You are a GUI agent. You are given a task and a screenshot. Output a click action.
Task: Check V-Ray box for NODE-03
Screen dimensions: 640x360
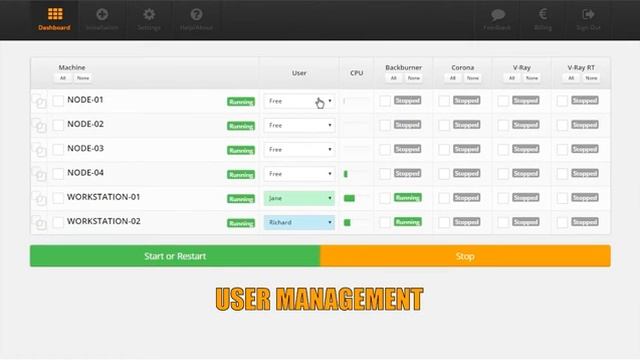click(x=503, y=149)
